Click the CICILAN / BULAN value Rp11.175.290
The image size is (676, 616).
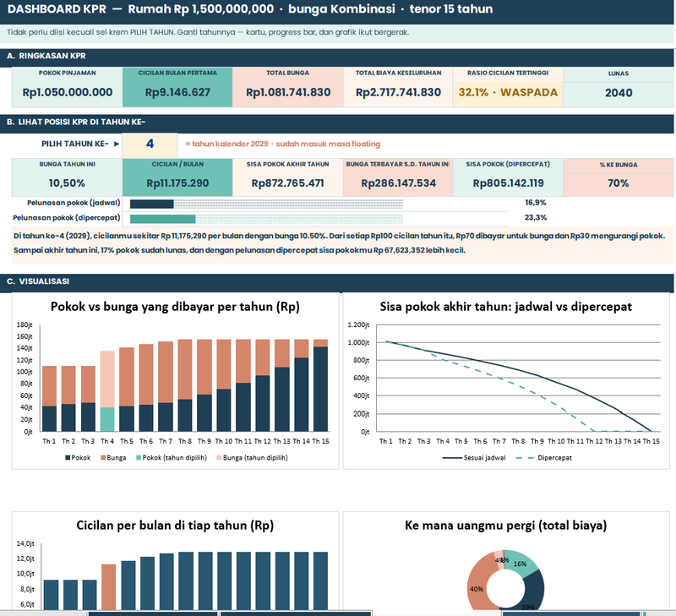tap(177, 183)
